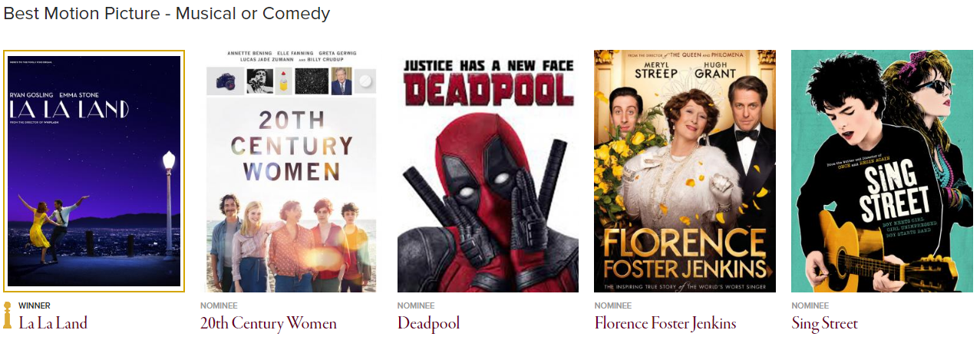Open the Deadpool movie poster

488,171
